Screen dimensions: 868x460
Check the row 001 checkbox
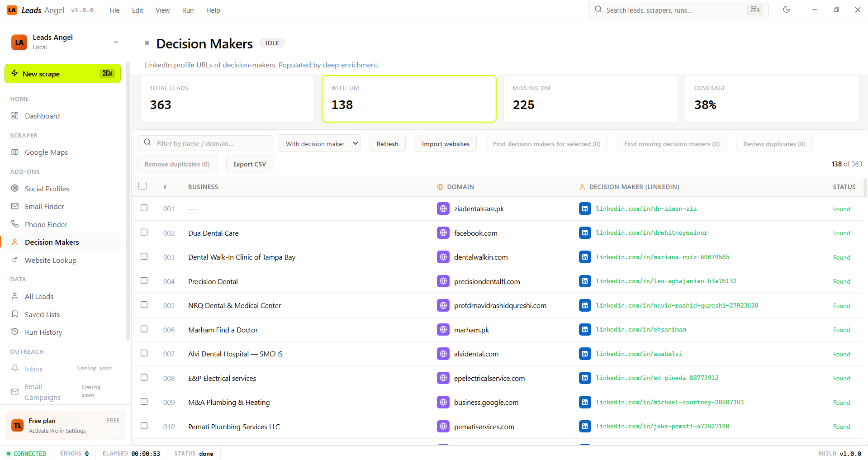click(x=144, y=208)
